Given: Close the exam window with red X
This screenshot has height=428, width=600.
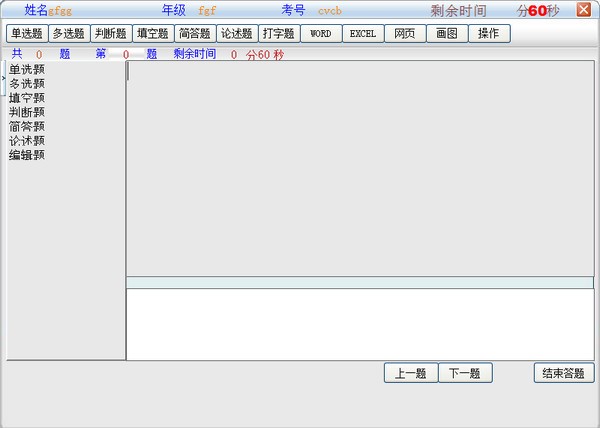Looking at the screenshot, I should tap(584, 10).
